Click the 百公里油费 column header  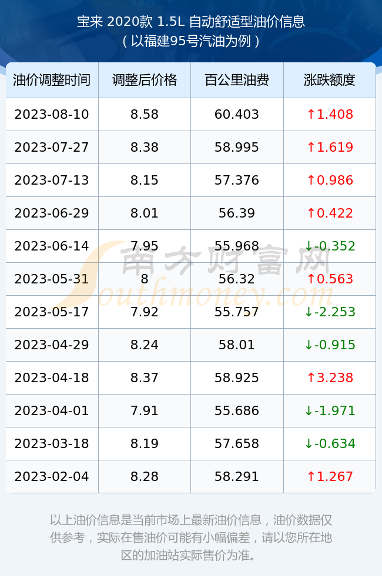pyautogui.click(x=237, y=80)
